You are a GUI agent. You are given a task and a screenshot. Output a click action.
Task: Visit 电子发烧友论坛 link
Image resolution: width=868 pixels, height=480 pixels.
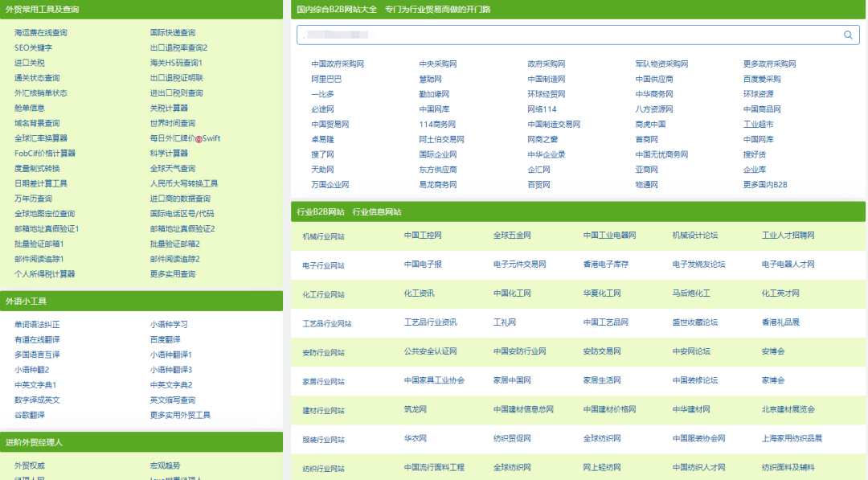click(x=698, y=264)
